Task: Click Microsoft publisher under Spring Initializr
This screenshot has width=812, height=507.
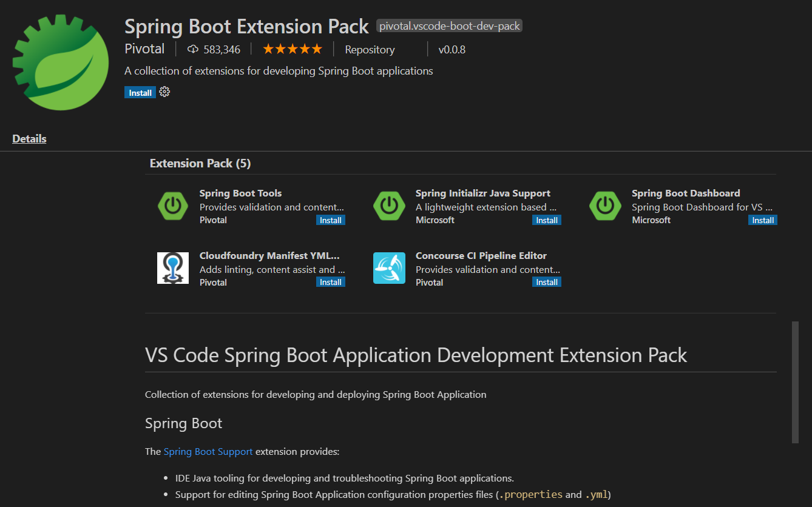Action: (435, 220)
